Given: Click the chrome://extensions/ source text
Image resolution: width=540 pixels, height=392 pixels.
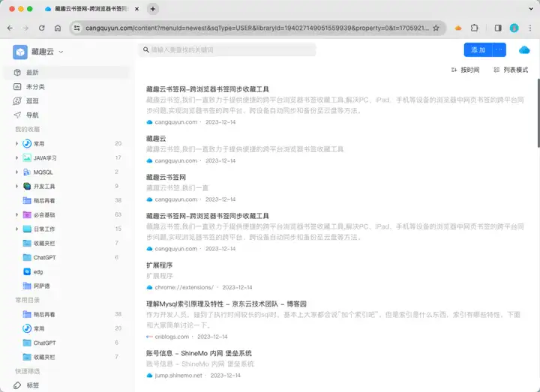Looking at the screenshot, I should 184,287.
